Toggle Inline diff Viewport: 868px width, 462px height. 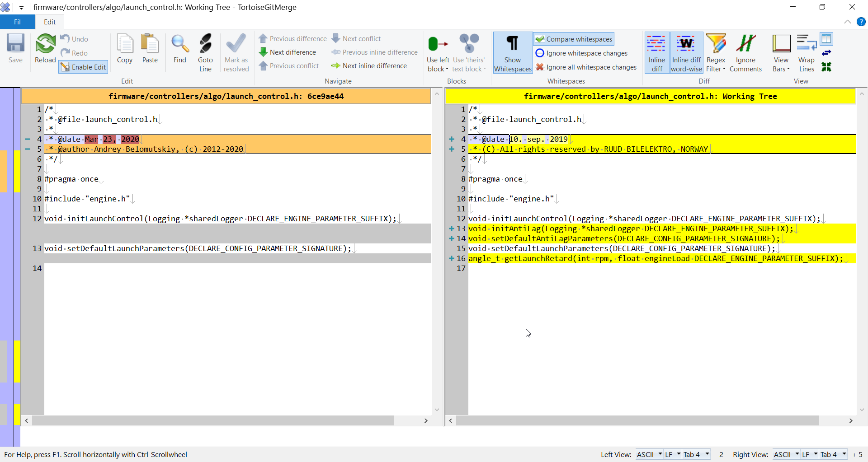(x=657, y=52)
